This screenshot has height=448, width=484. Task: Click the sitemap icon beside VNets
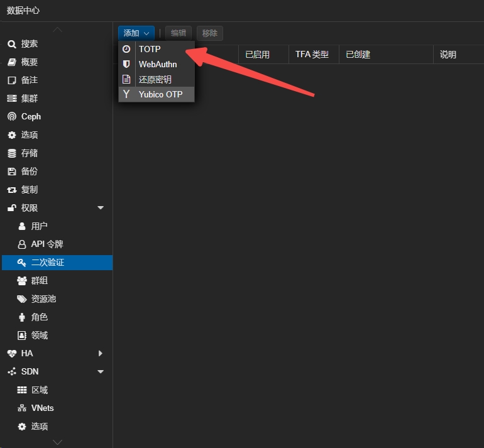tap(22, 408)
